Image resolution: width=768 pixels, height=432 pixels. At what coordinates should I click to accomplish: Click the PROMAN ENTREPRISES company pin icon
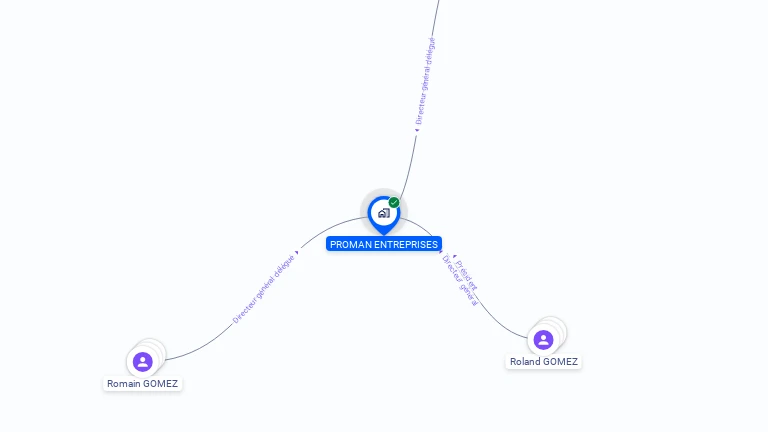click(384, 215)
